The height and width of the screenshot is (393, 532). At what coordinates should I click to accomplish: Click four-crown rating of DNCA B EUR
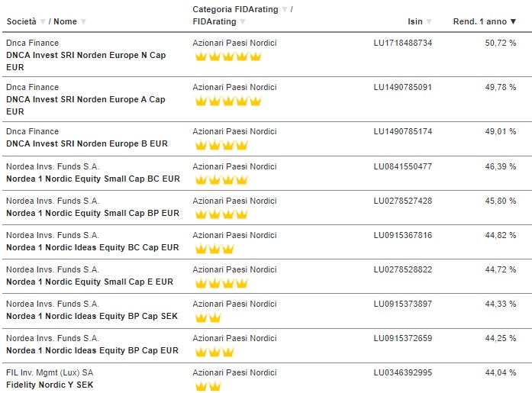click(x=221, y=145)
